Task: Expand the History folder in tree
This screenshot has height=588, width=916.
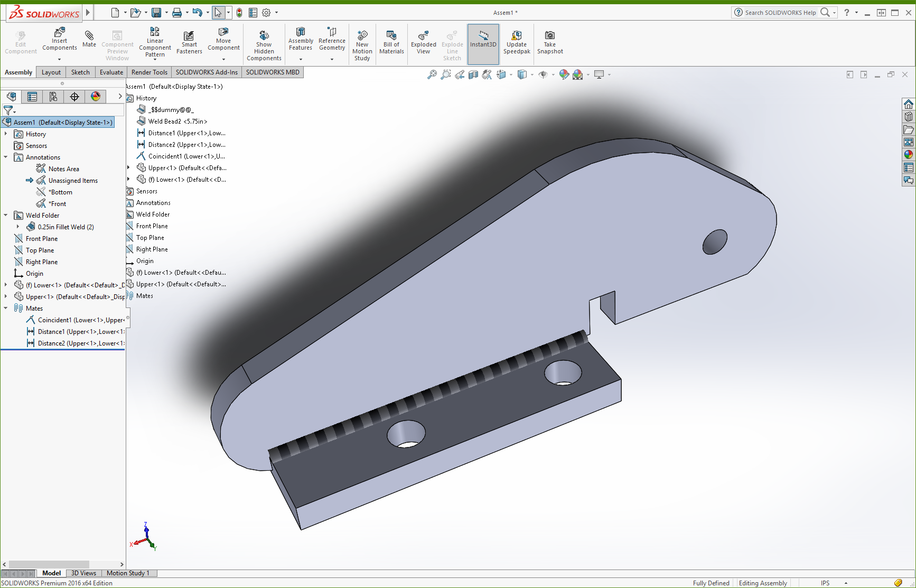Action: coord(6,134)
